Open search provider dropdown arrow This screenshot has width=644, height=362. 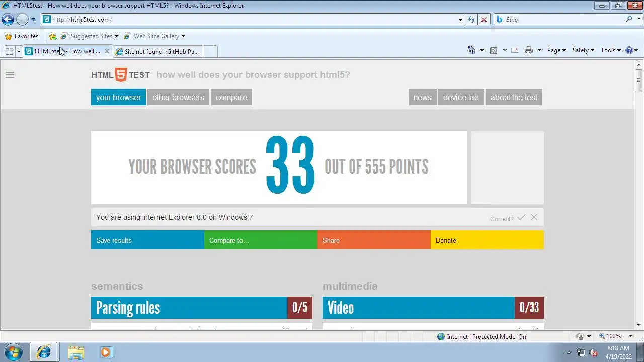pyautogui.click(x=638, y=20)
